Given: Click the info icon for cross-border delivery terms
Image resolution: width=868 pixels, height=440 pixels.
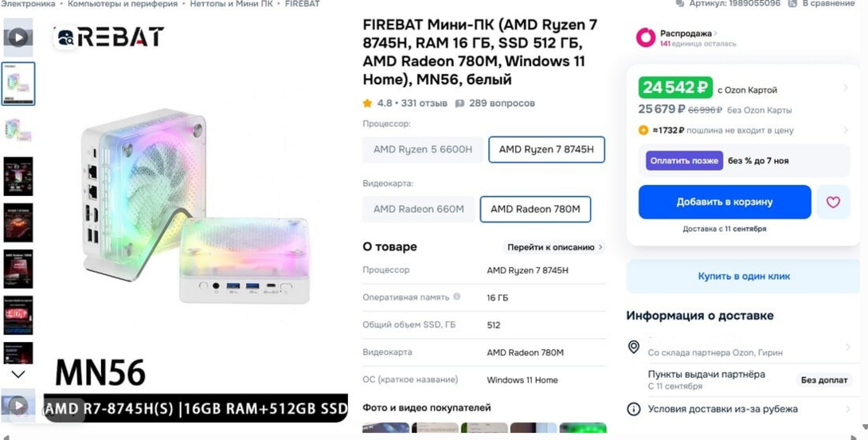Looking at the screenshot, I should [x=634, y=409].
